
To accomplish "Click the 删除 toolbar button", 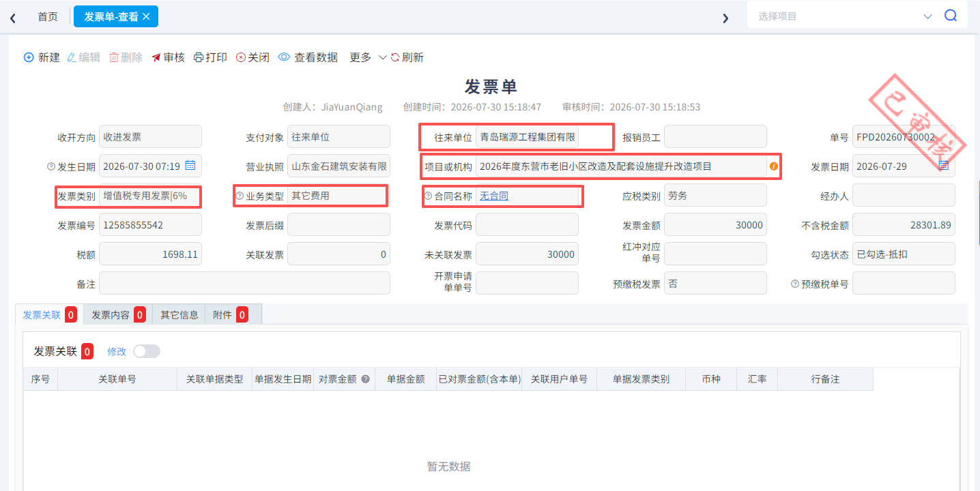I will point(126,58).
